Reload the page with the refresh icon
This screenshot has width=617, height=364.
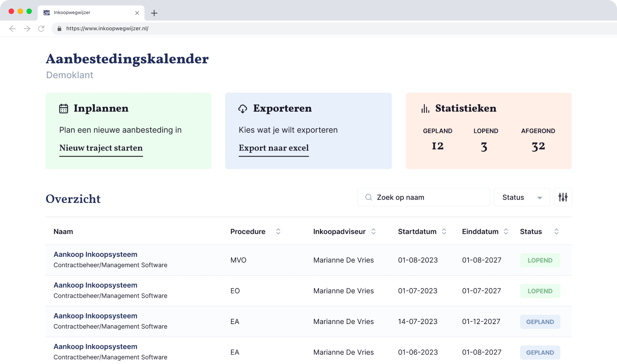pyautogui.click(x=41, y=28)
